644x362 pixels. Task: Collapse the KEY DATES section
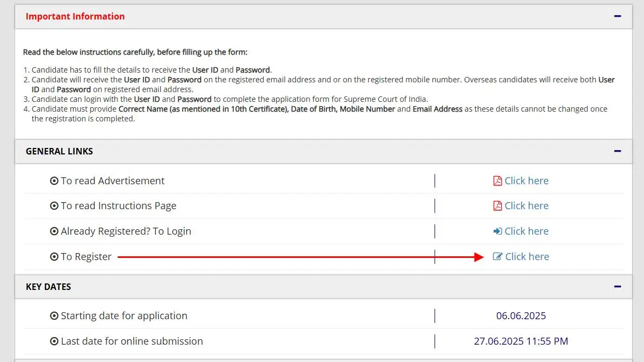pyautogui.click(x=617, y=286)
